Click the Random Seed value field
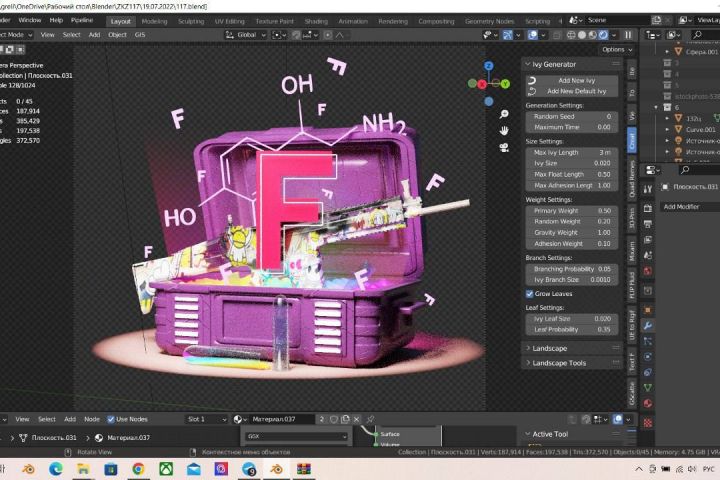Screen dimensions: 720x480 click(x=572, y=116)
